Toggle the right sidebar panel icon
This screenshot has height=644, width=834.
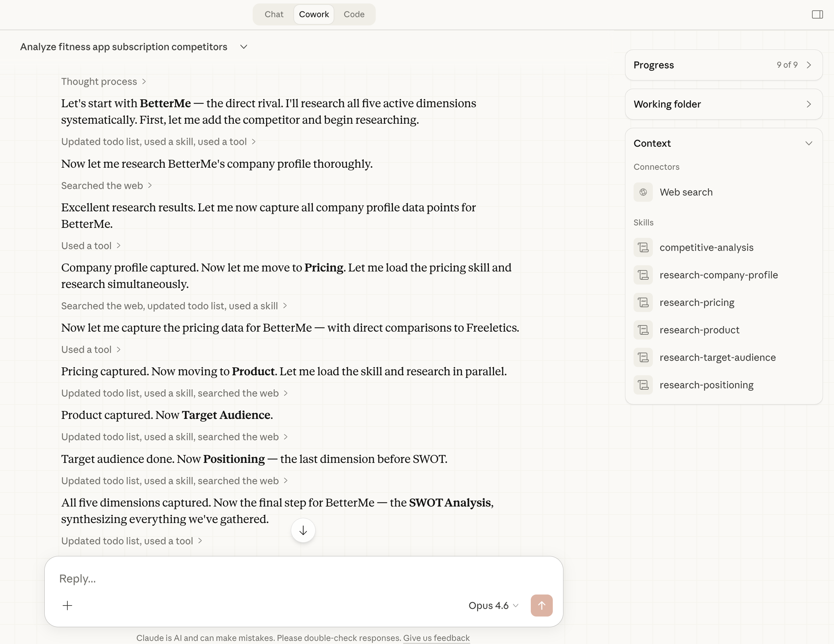tap(817, 14)
